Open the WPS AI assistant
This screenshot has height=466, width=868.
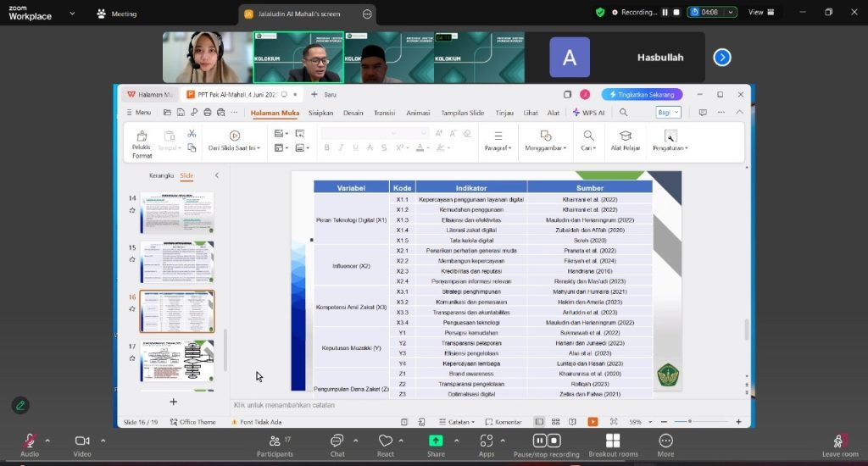(x=589, y=113)
